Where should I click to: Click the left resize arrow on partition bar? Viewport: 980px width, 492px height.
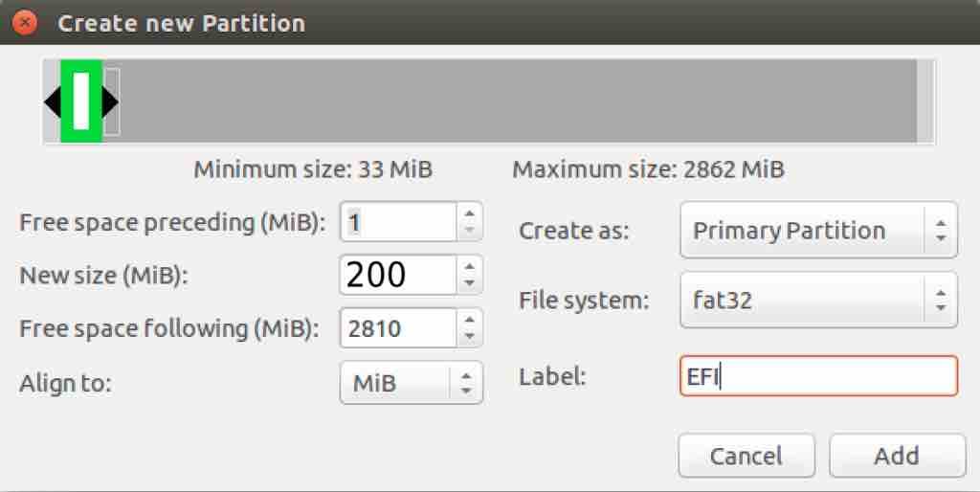[53, 101]
